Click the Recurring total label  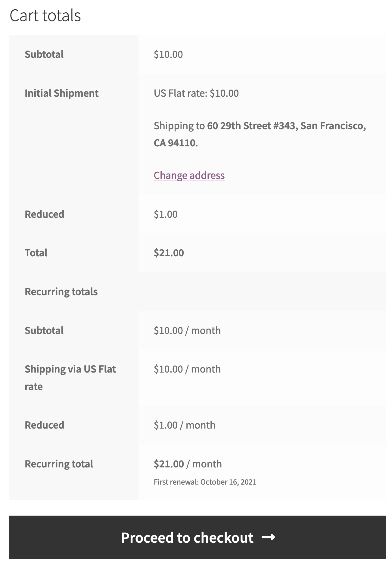59,464
